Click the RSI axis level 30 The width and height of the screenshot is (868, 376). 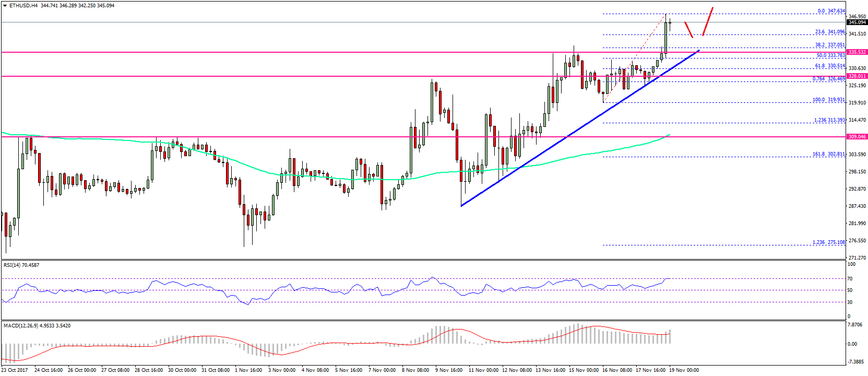click(851, 302)
